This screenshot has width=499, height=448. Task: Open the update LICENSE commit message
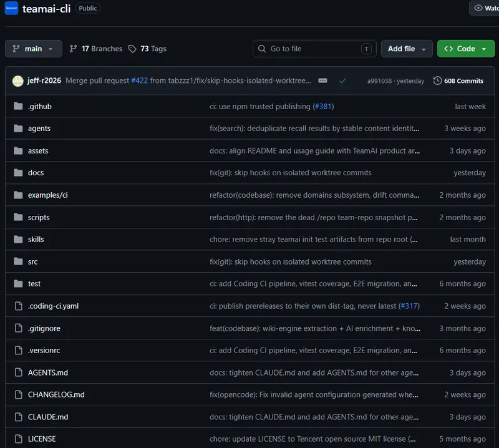click(312, 439)
